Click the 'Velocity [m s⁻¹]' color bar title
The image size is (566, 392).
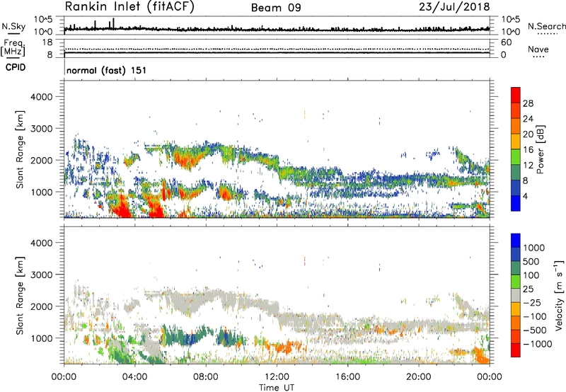[x=559, y=295]
